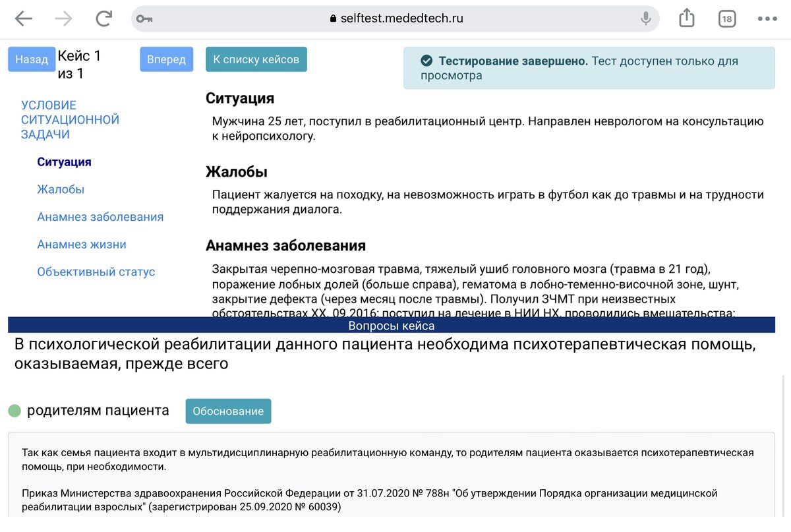This screenshot has width=791, height=532.
Task: Tap the padlock icon next to the URL
Action: tap(333, 18)
